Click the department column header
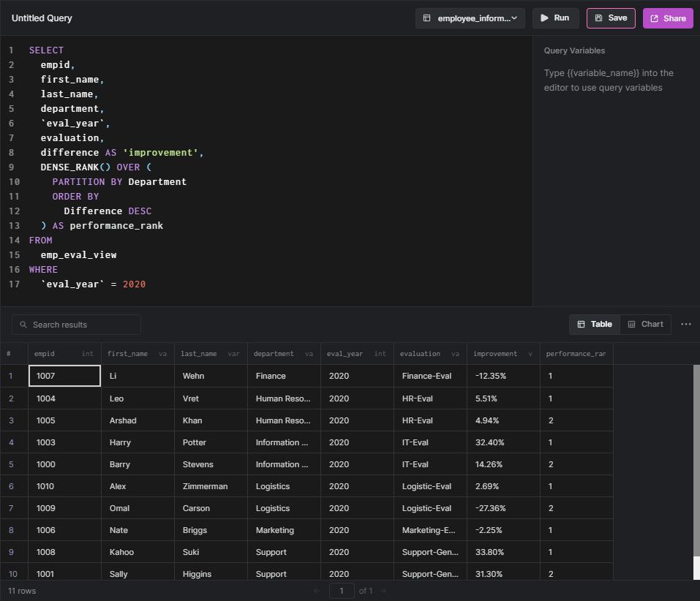Image resolution: width=700 pixels, height=601 pixels. 284,354
